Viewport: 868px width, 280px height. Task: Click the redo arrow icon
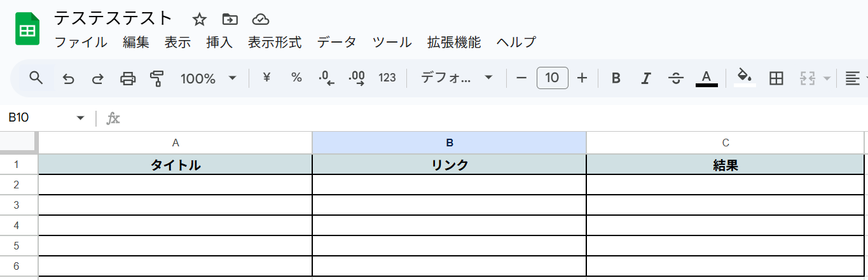tap(98, 78)
